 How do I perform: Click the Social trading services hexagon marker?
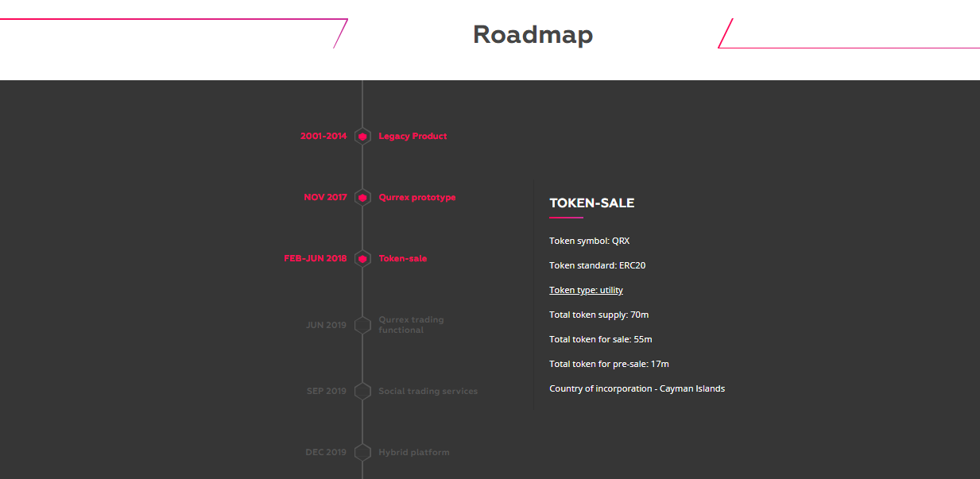pyautogui.click(x=362, y=391)
